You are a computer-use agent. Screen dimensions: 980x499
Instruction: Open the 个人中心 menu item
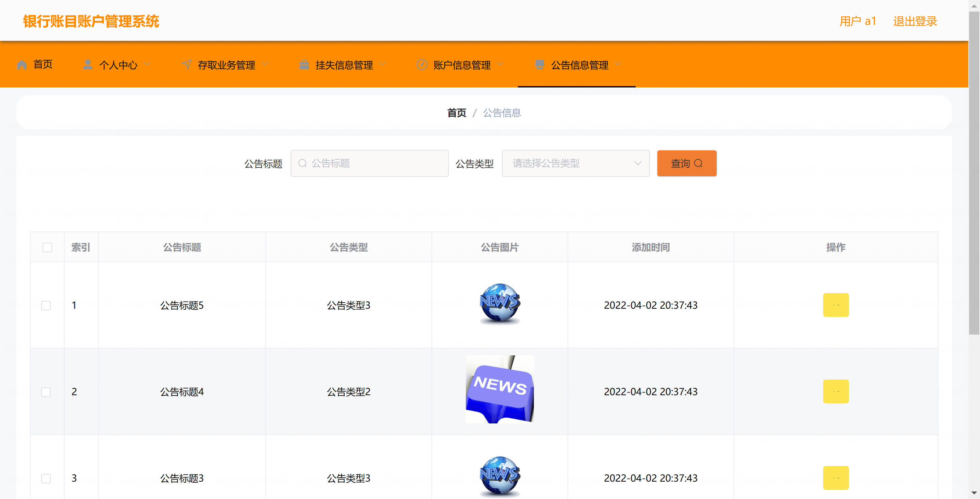click(118, 65)
